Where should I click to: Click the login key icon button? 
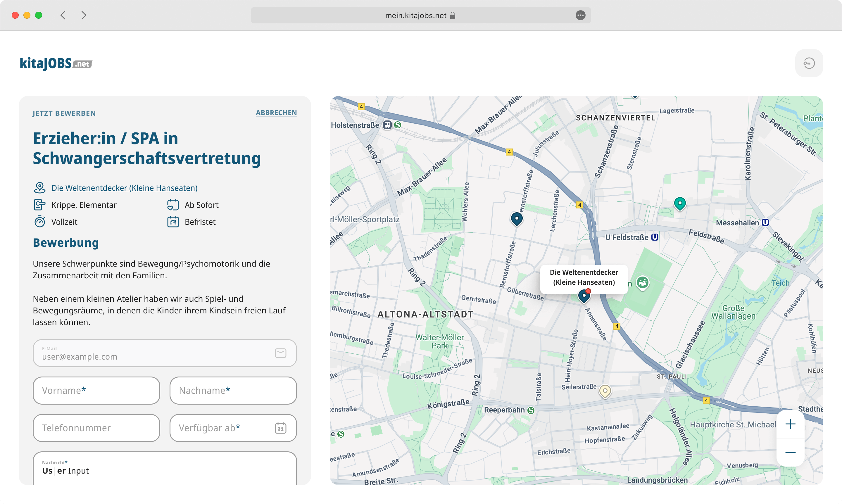point(809,63)
